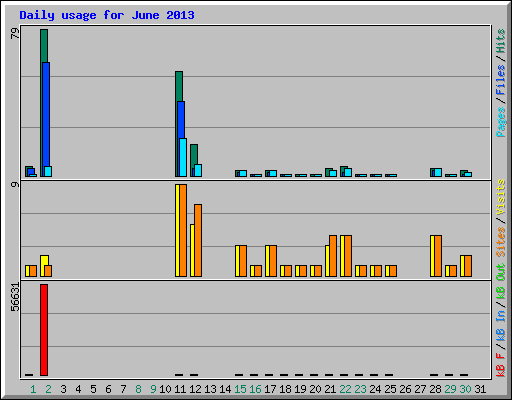The width and height of the screenshot is (512, 400).
Task: Click the orange Sites bar for day 30
Action: (468, 266)
